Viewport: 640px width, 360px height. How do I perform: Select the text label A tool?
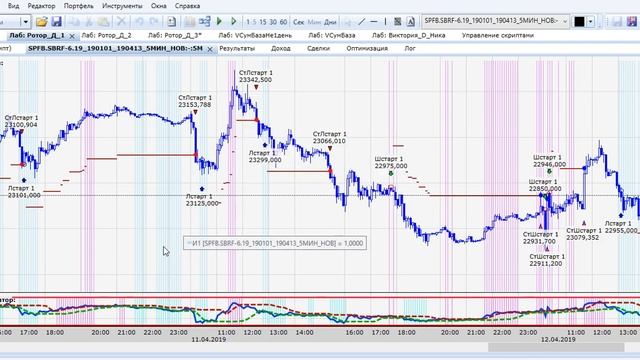coord(411,22)
